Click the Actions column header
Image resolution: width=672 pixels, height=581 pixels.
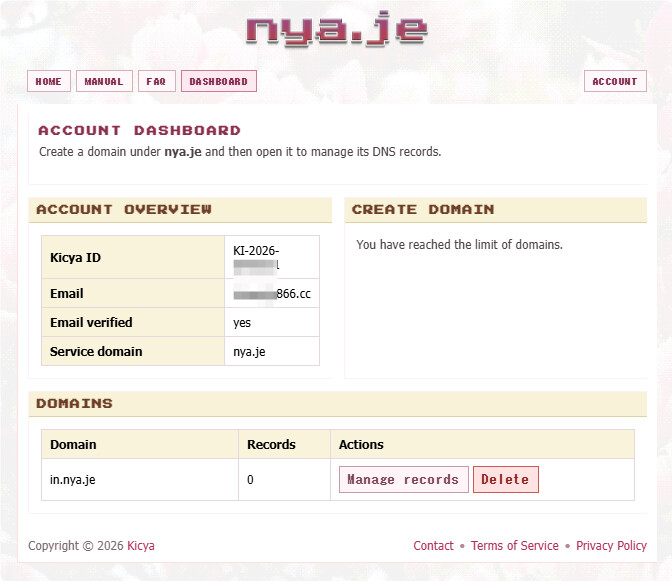(x=482, y=444)
